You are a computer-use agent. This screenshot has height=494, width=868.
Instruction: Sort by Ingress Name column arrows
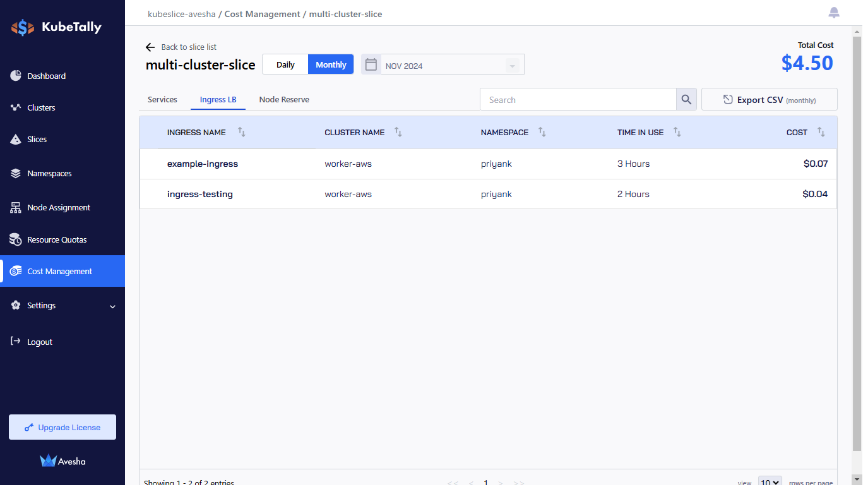point(242,132)
